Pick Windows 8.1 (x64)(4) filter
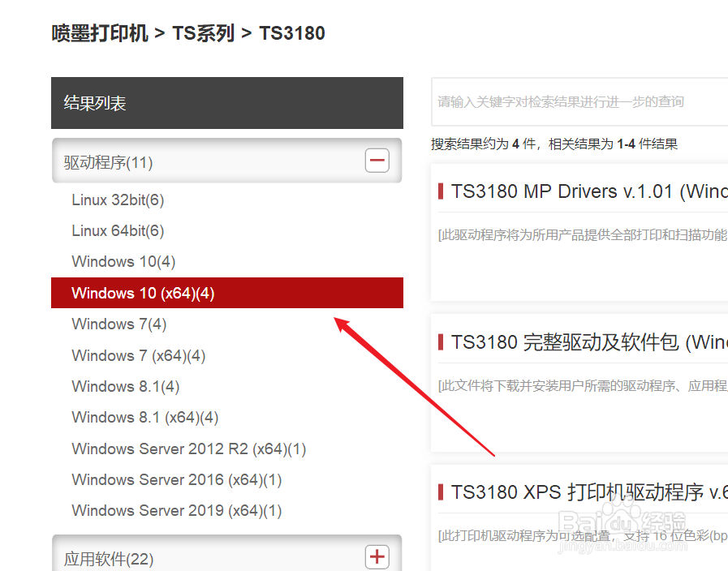The image size is (728, 571). [144, 418]
